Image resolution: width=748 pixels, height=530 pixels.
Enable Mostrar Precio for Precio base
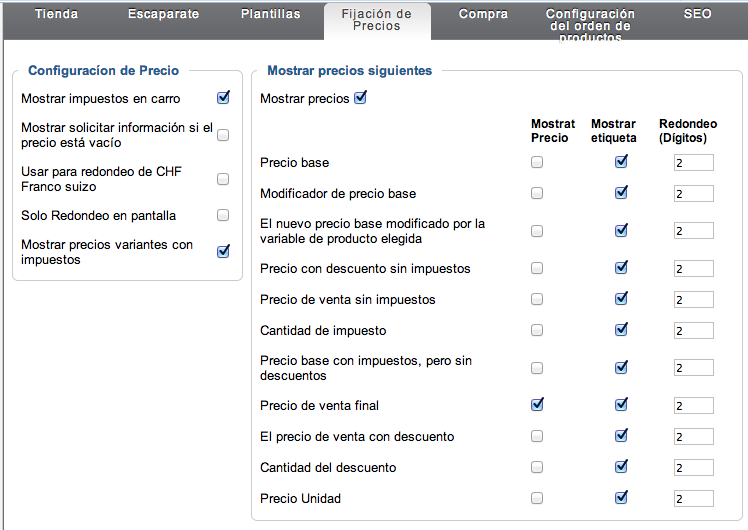click(x=537, y=162)
